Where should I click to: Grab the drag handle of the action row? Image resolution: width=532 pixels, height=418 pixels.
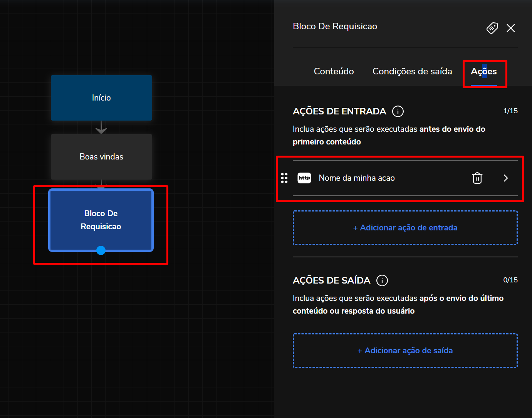pyautogui.click(x=284, y=178)
